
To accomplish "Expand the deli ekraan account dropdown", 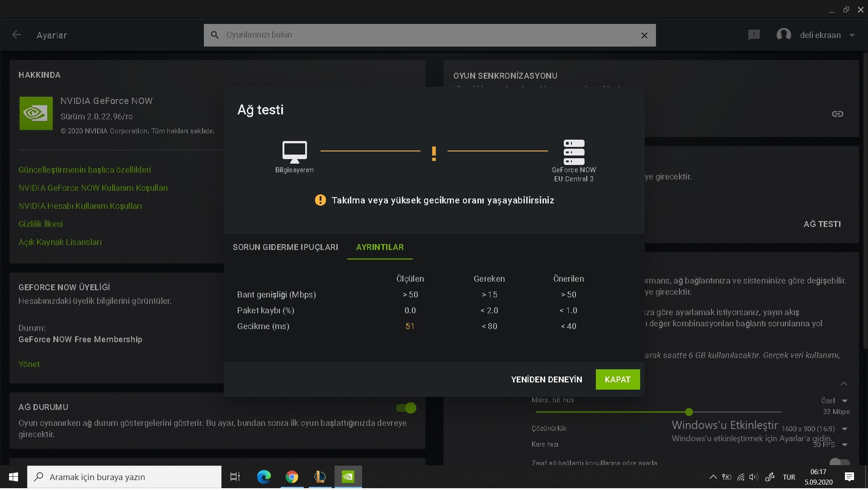I will [x=852, y=35].
